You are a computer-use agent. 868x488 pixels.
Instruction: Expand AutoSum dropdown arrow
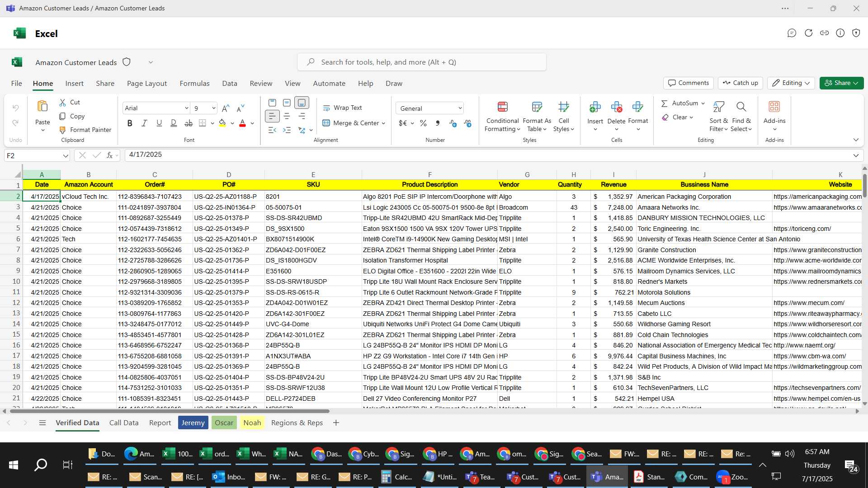click(x=703, y=103)
